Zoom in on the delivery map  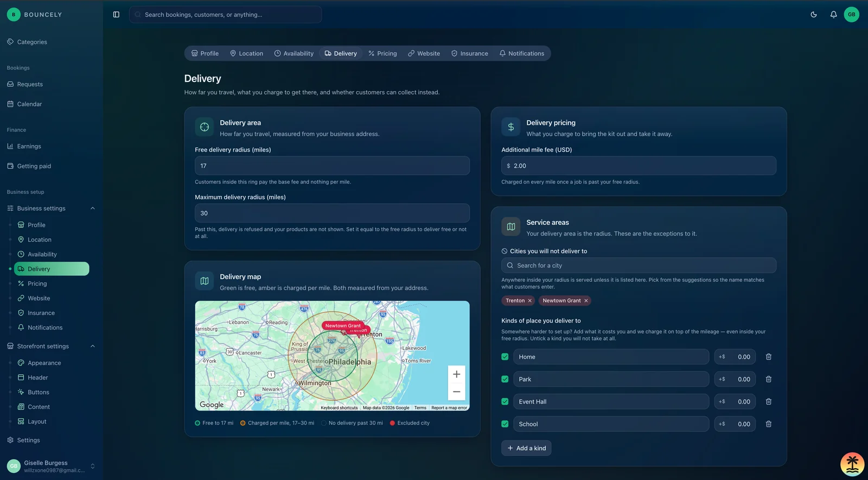point(456,374)
